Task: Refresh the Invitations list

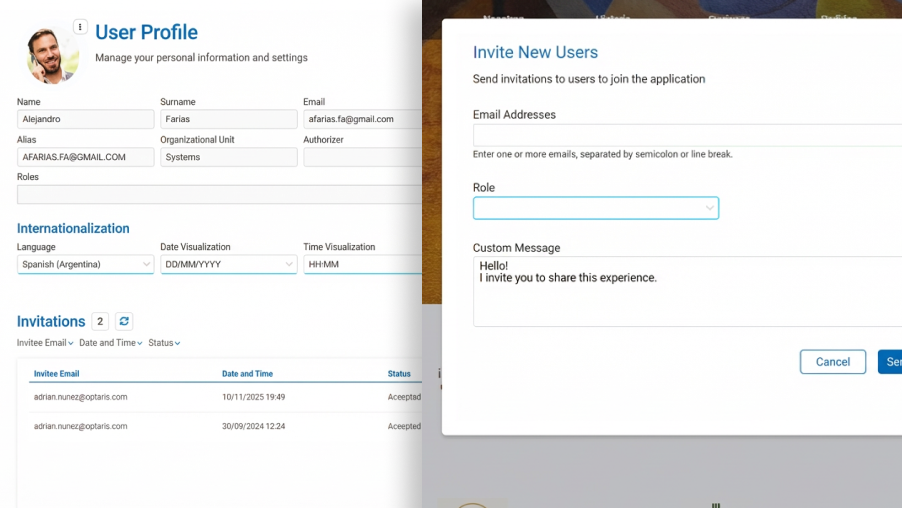Action: 124,321
